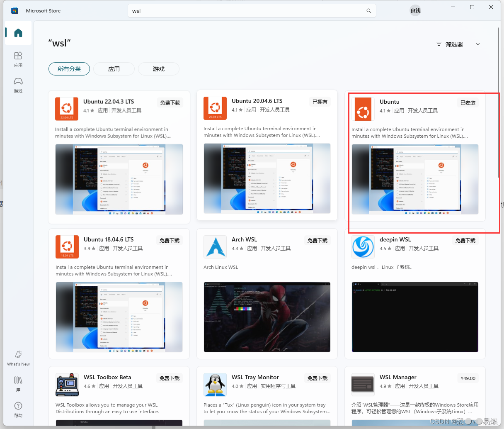Click the Ubuntu 22.04.3 LTS title
The width and height of the screenshot is (504, 429).
coord(109,102)
